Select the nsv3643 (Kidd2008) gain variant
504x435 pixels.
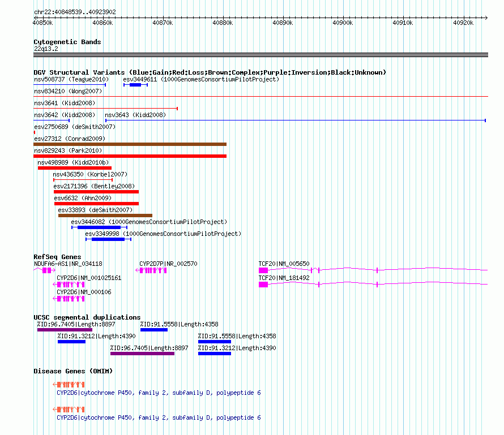click(296, 120)
